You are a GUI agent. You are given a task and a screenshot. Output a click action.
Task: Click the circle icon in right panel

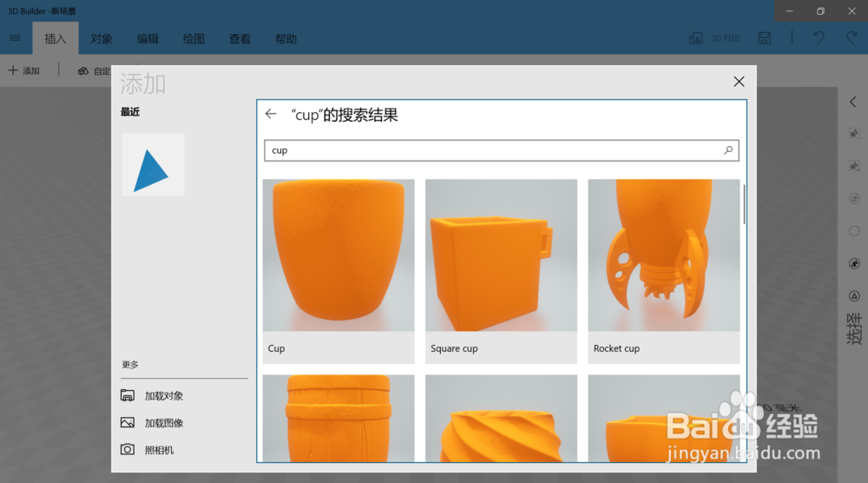854,231
